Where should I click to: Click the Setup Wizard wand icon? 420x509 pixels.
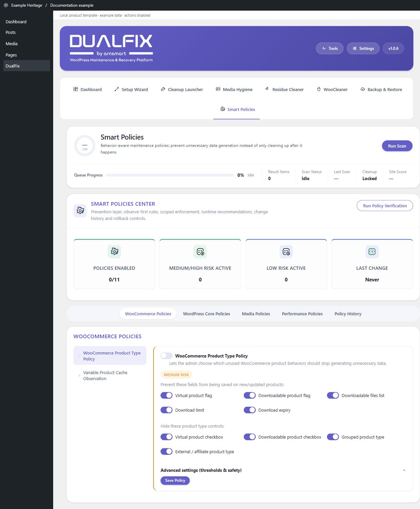(117, 89)
